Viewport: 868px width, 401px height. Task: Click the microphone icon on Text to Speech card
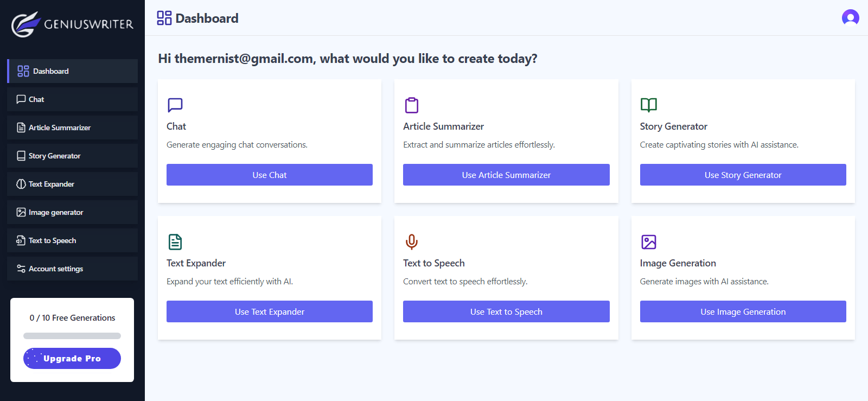(x=411, y=242)
